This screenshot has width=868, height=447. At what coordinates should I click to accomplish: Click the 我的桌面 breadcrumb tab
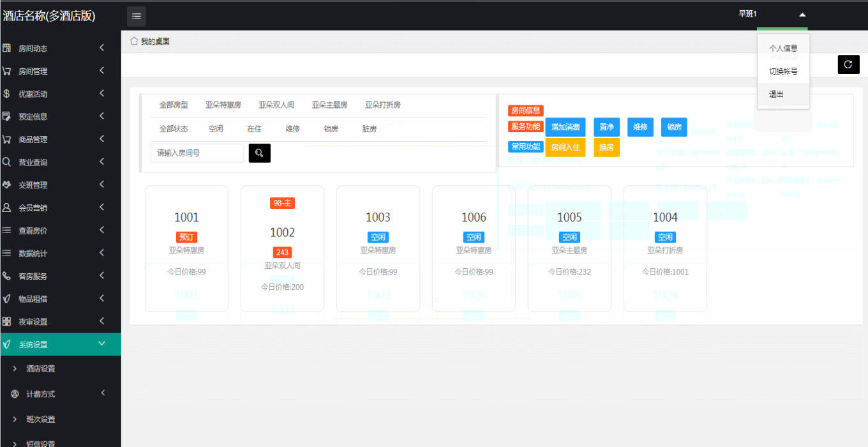(155, 42)
